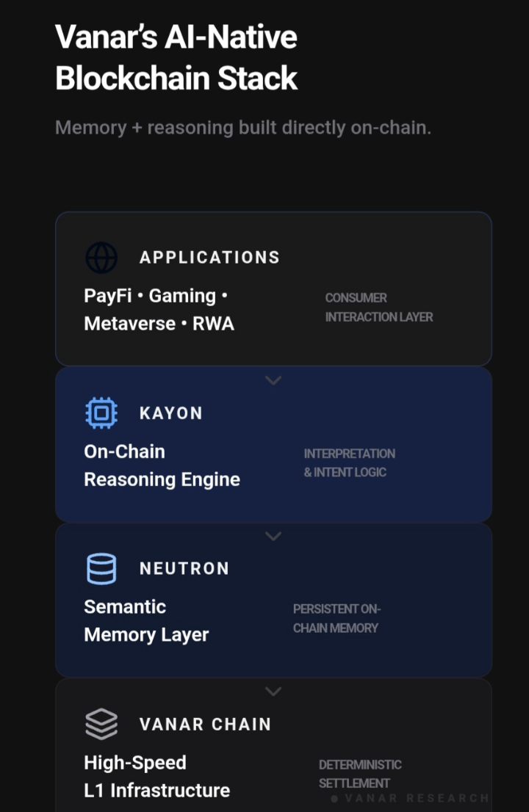Image resolution: width=529 pixels, height=812 pixels.
Task: Click the globe icon beside Applications
Action: pos(101,258)
